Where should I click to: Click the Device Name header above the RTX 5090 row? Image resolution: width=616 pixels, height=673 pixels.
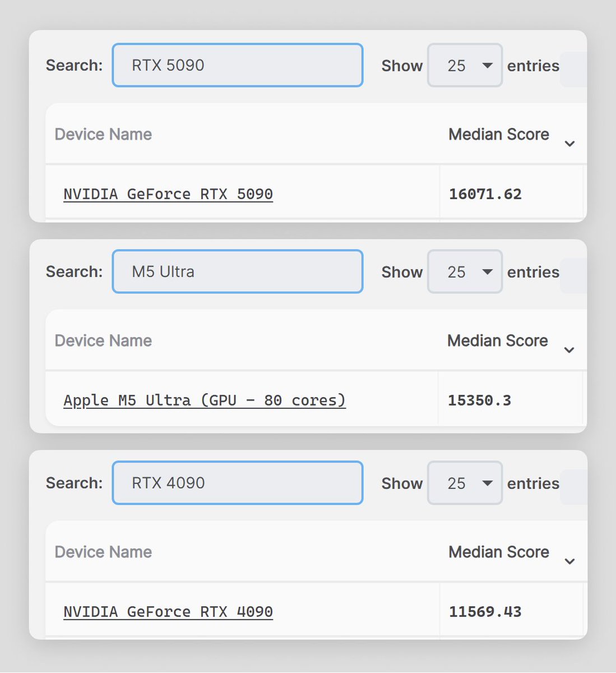[103, 135]
